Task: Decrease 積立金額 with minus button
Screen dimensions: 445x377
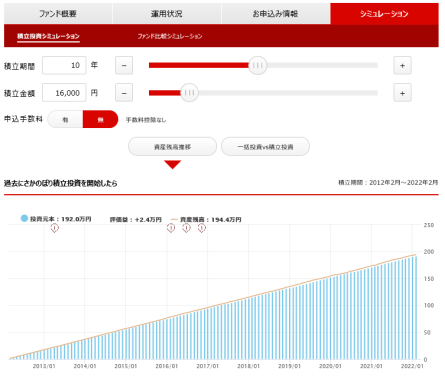Action: tap(124, 93)
